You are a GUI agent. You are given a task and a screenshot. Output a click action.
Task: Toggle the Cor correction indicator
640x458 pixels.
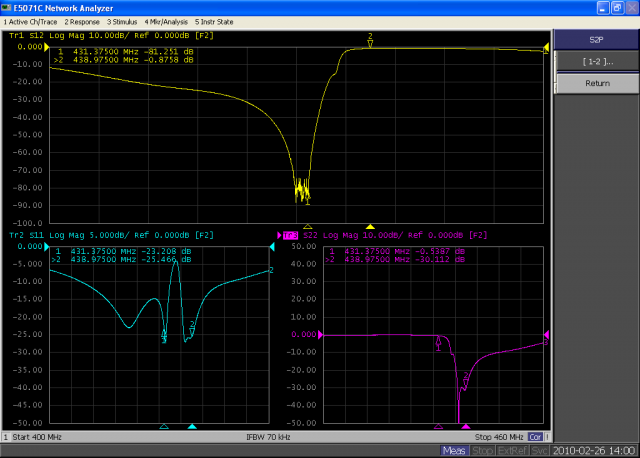[536, 437]
